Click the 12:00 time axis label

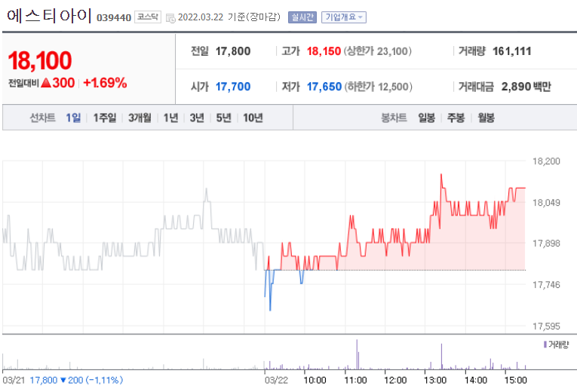coord(395,380)
